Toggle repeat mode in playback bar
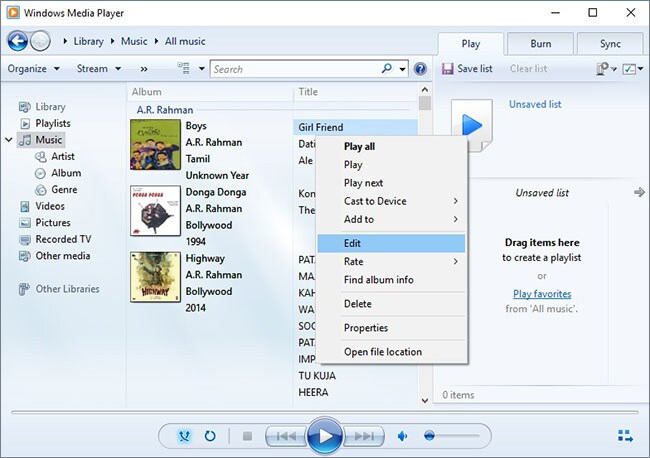 (x=210, y=436)
